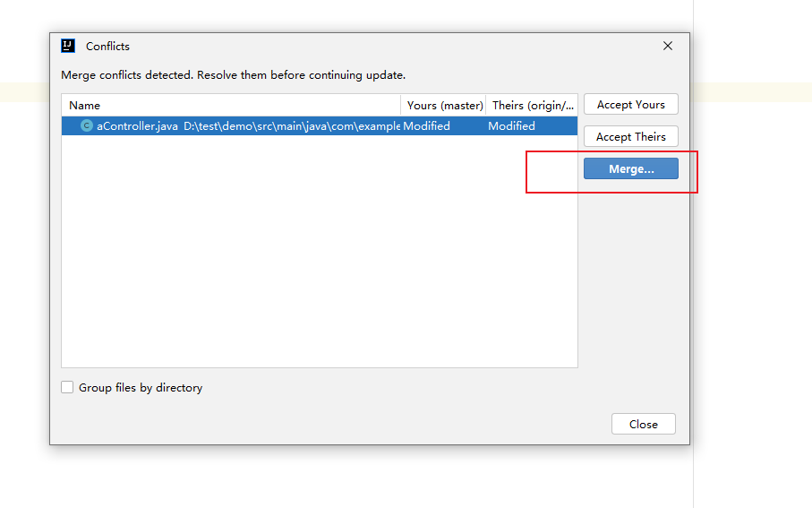
Task: Click the Yours (master) column header
Action: [x=444, y=105]
